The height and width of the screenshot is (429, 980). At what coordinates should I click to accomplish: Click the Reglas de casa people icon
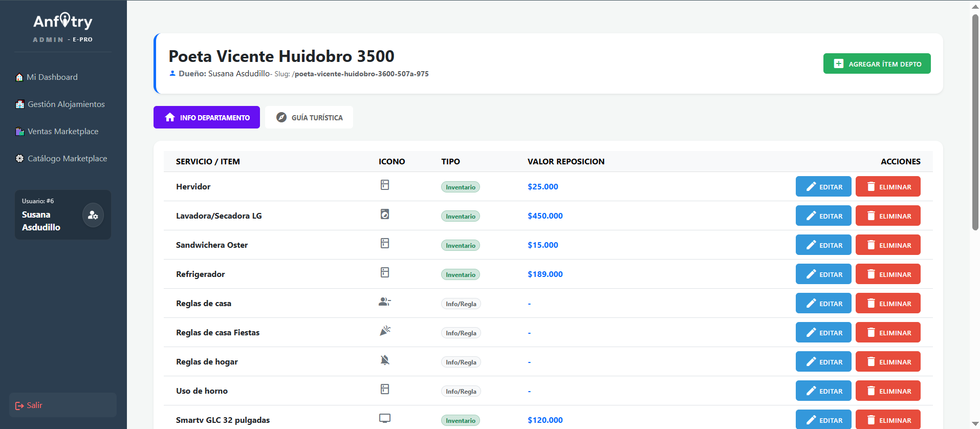(x=385, y=302)
